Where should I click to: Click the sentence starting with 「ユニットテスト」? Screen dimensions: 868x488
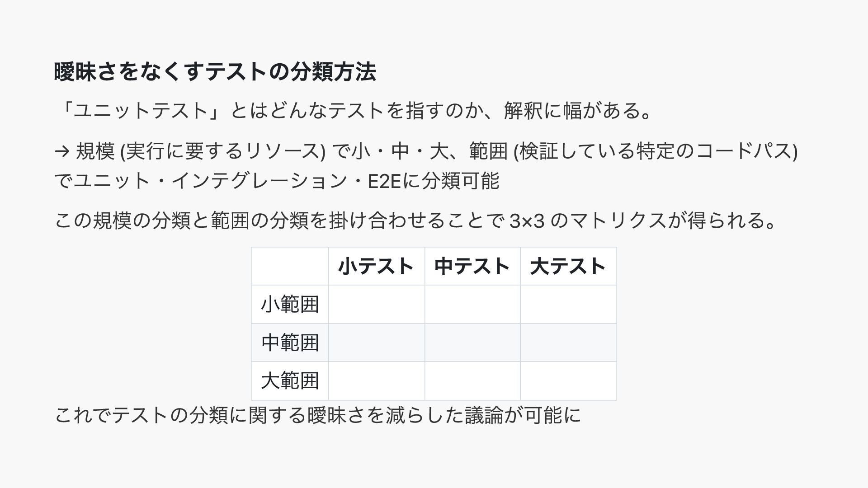354,111
